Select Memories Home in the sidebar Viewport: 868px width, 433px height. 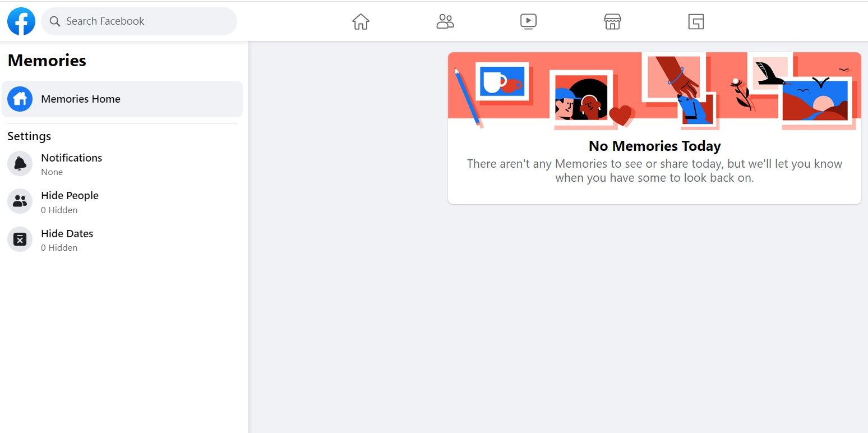click(x=80, y=99)
